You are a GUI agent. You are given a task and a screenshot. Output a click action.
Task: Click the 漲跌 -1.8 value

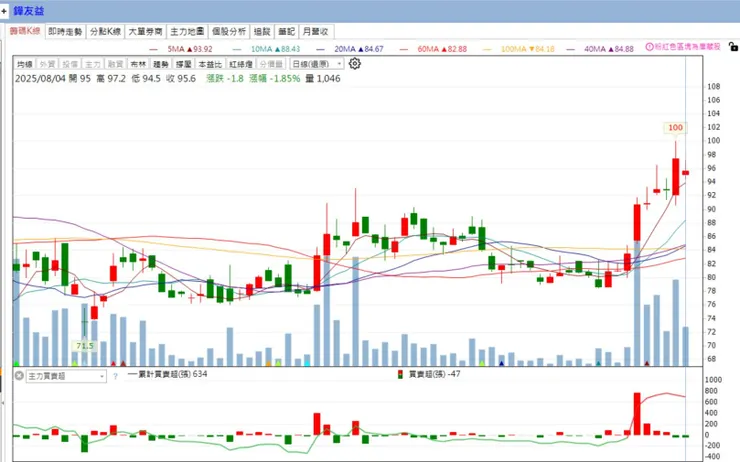(x=225, y=78)
